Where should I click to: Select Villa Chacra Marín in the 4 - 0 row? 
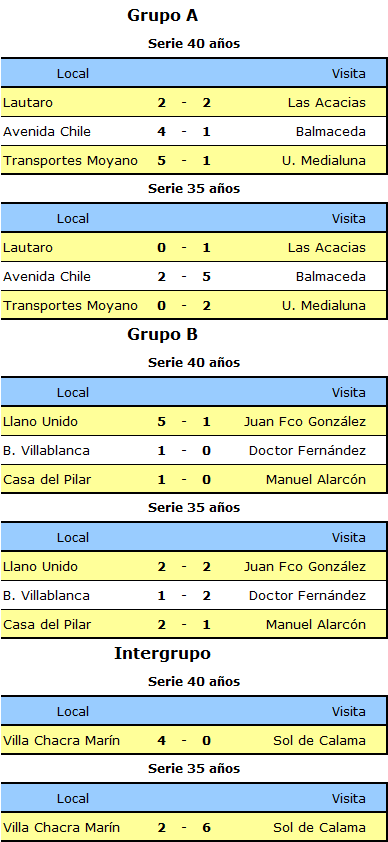point(61,741)
